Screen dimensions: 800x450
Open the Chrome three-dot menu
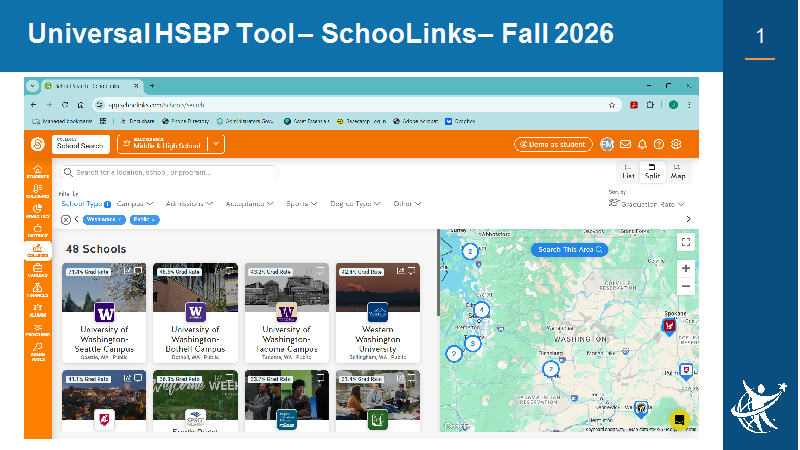[x=689, y=105]
